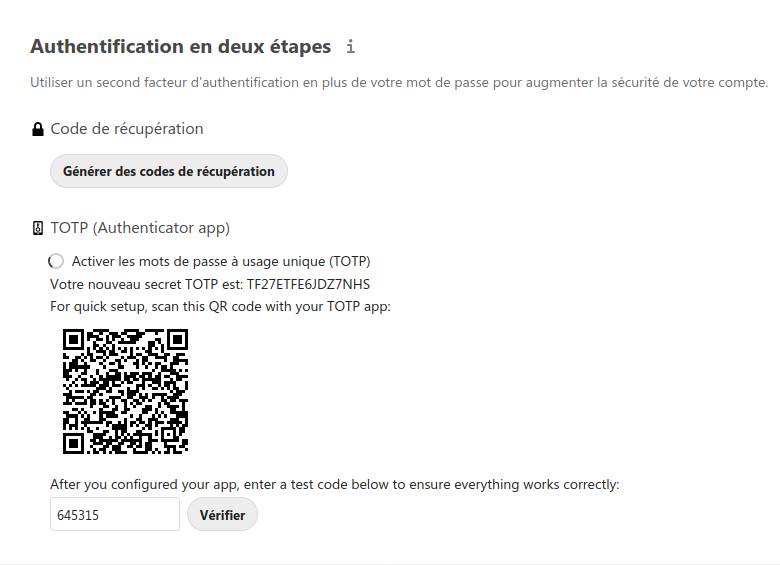Click the Vérifier button

point(222,515)
